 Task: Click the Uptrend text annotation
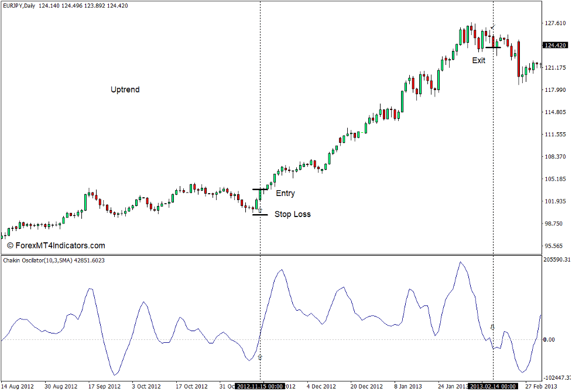click(124, 90)
